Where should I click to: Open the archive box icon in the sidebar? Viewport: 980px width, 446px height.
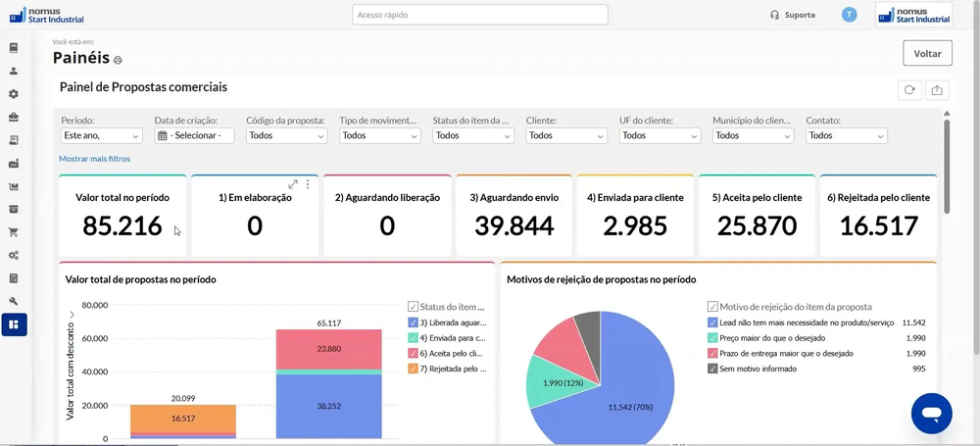click(14, 209)
